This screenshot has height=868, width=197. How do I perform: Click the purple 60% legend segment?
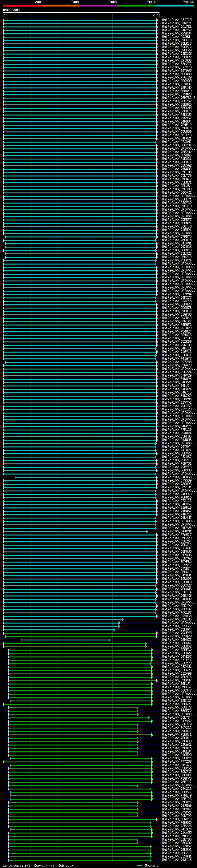pos(99,6)
